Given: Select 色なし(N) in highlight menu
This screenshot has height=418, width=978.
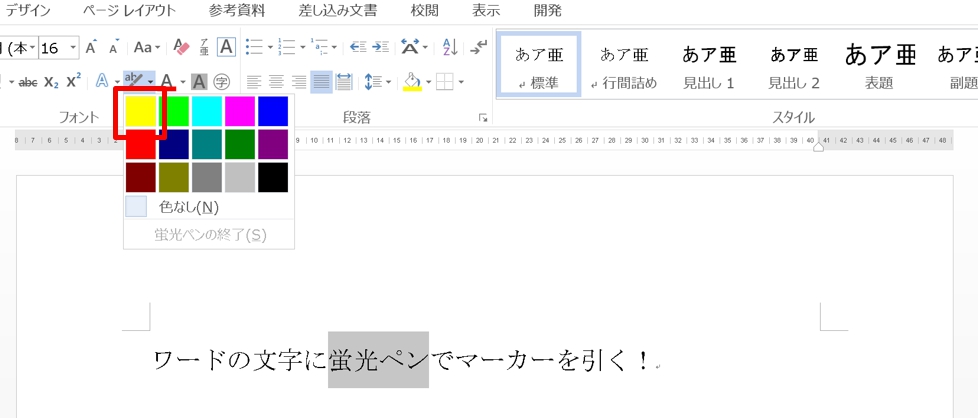Looking at the screenshot, I should pyautogui.click(x=209, y=207).
